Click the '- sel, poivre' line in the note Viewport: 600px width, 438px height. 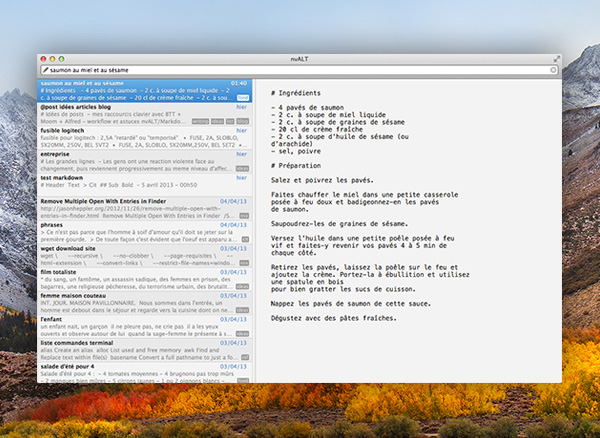(296, 151)
